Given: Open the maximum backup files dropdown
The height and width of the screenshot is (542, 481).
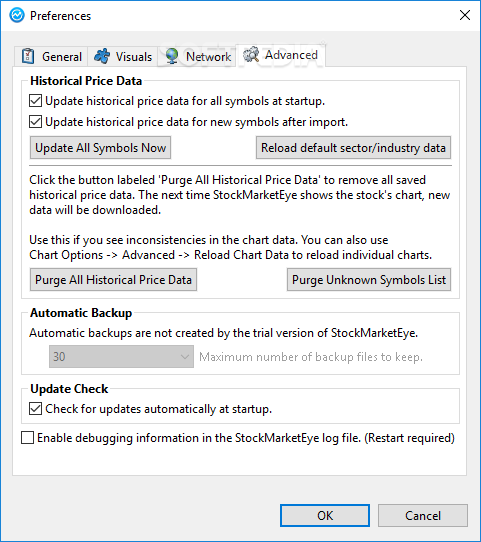Looking at the screenshot, I should click(121, 356).
